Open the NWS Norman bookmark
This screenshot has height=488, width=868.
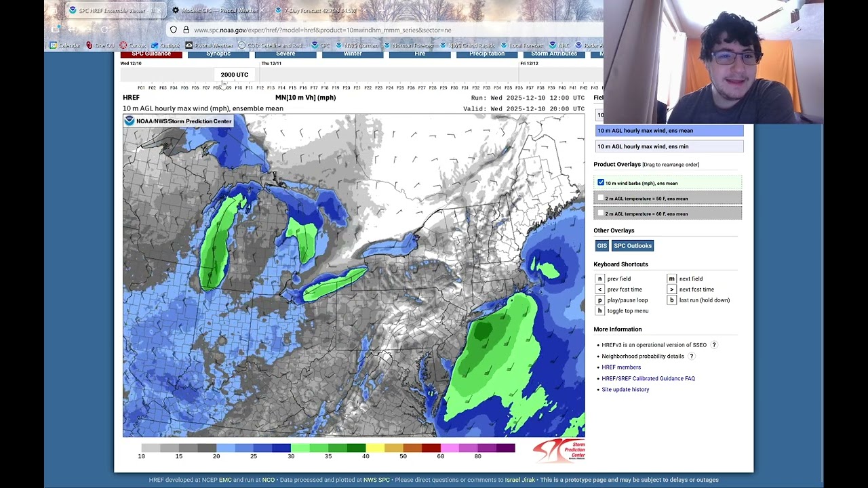[357, 45]
